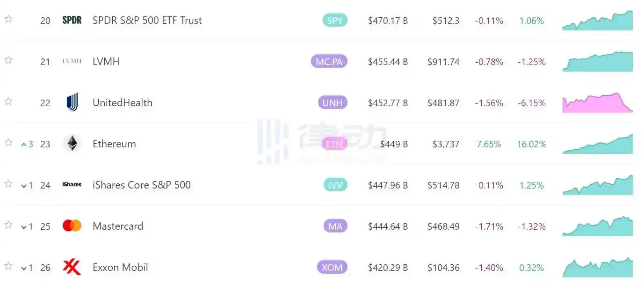View the Exxon Mobil sparkline chart

tap(597, 268)
